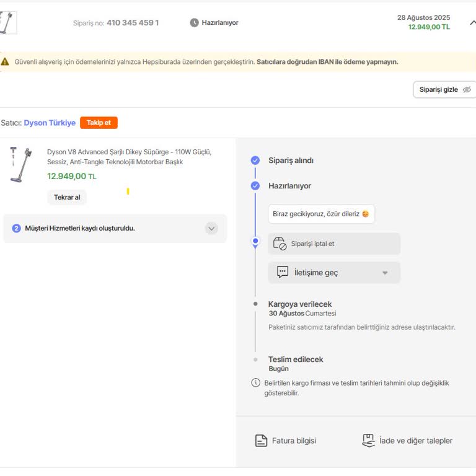The image size is (476, 476).
Task: Follow seller with Takip et button
Action: click(99, 123)
